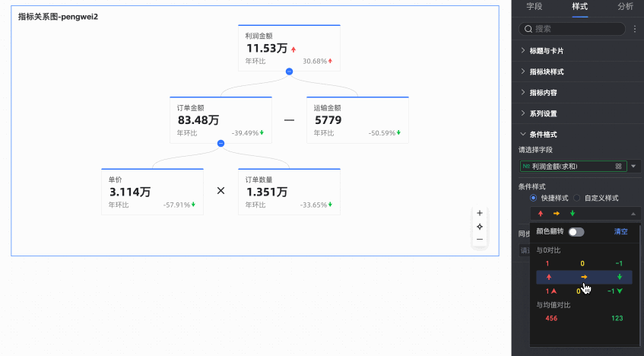Click in the 搜索 input field
The image size is (644, 356).
(x=572, y=29)
